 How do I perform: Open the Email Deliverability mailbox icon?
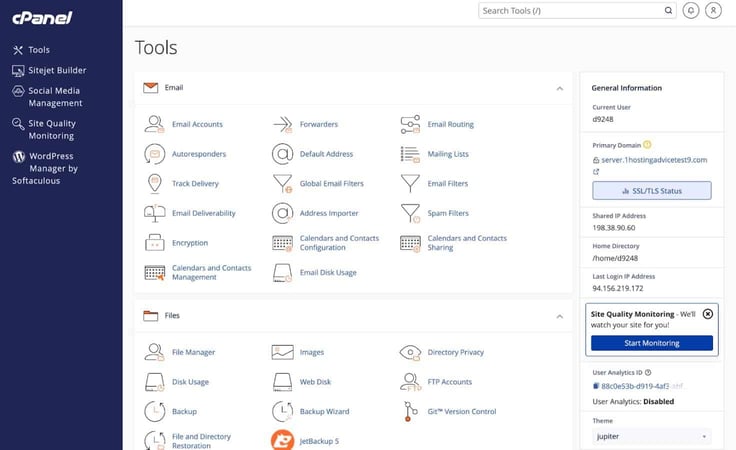(154, 213)
